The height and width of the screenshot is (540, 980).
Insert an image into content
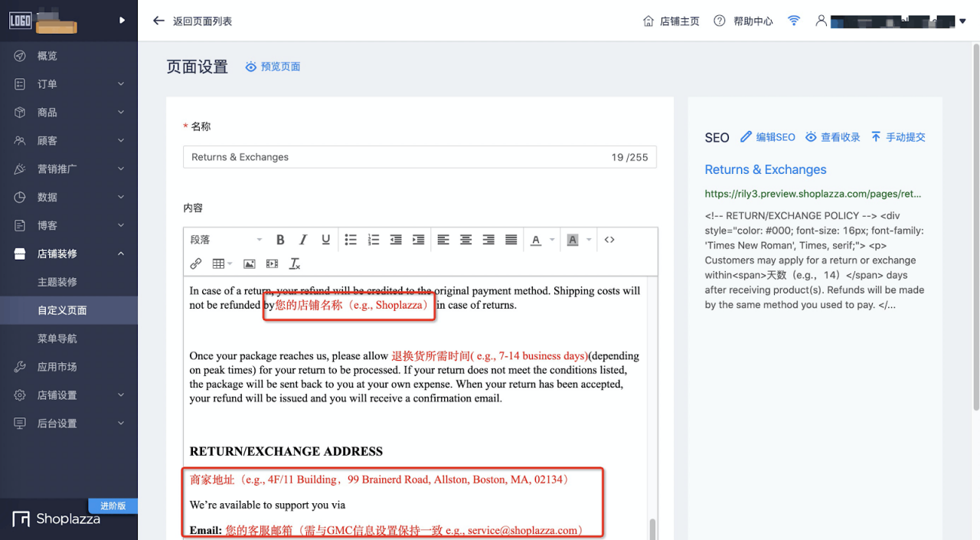tap(250, 263)
